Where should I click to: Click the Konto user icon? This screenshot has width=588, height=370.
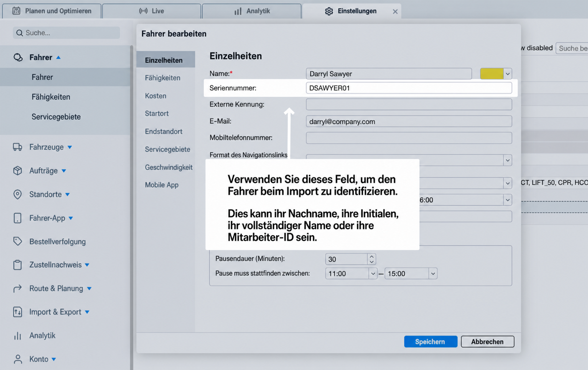tap(17, 359)
